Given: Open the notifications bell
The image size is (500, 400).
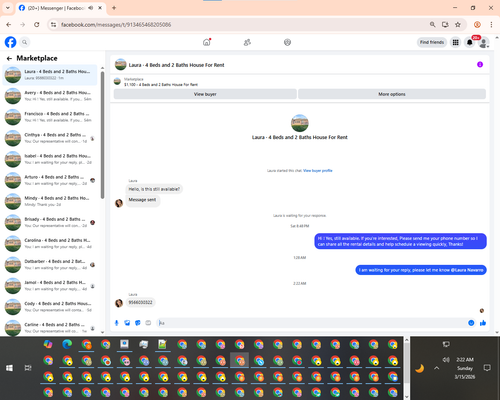Looking at the screenshot, I should (470, 42).
